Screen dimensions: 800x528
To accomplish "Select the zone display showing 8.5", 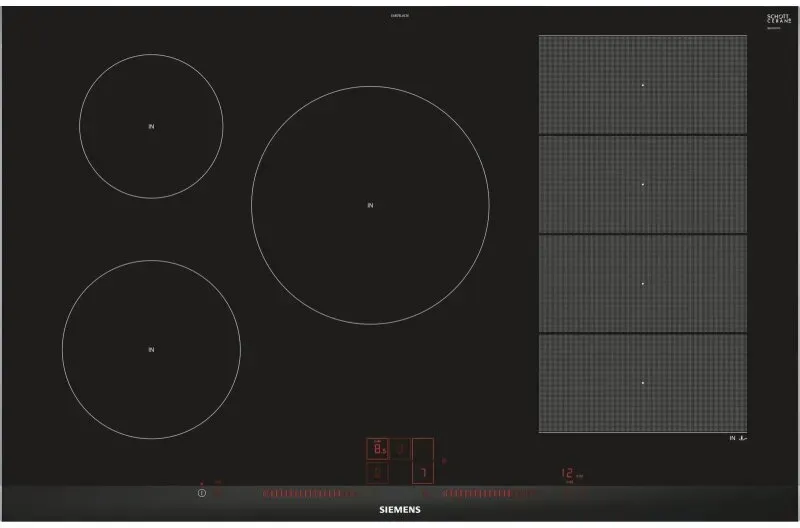I will 378,449.
